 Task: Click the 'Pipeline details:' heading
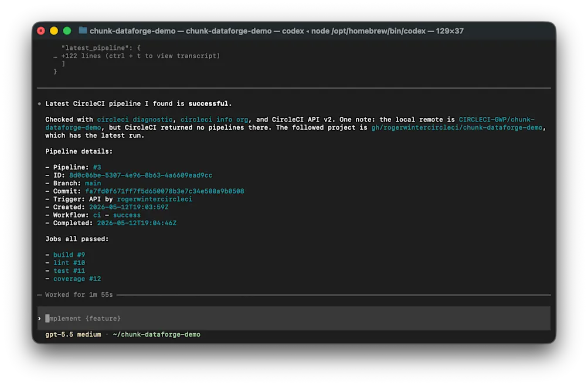click(x=79, y=151)
